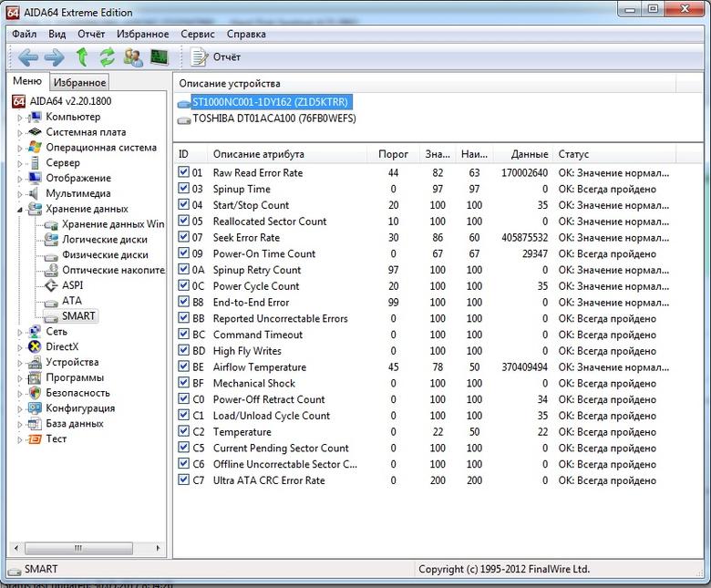This screenshot has height=588, width=711.
Task: Sort by Порог column header
Action: click(393, 154)
